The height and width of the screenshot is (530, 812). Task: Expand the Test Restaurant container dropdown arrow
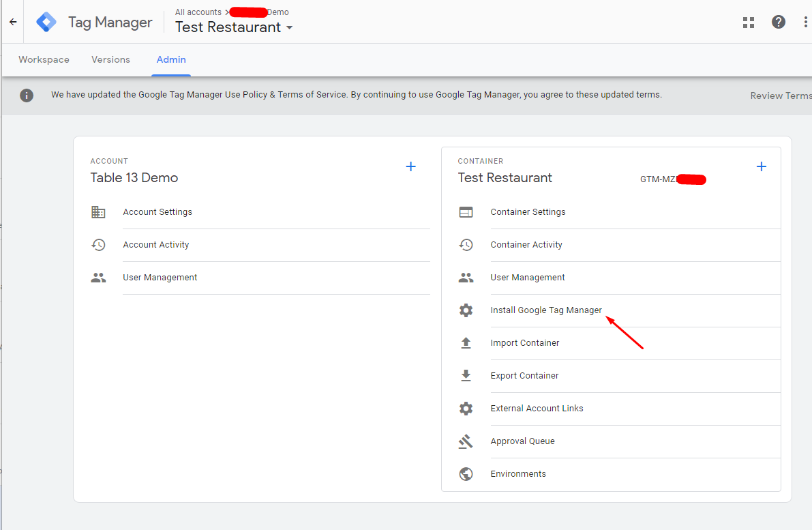click(290, 27)
